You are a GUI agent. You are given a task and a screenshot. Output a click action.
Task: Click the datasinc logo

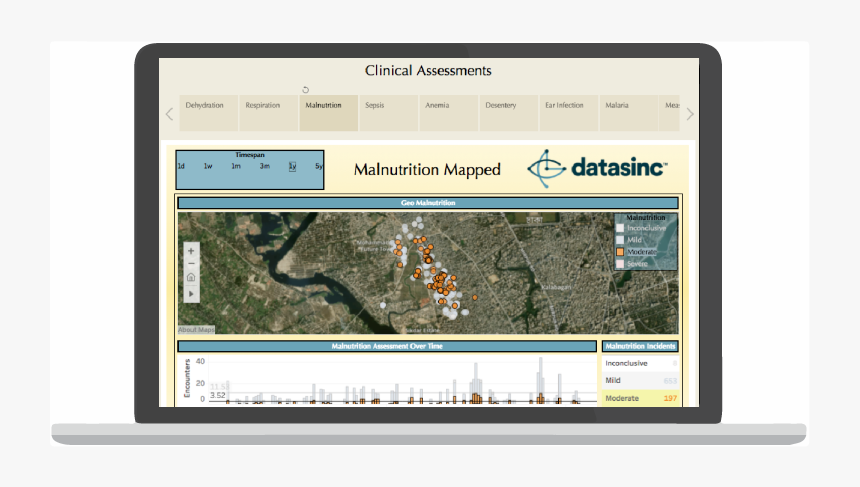click(597, 169)
